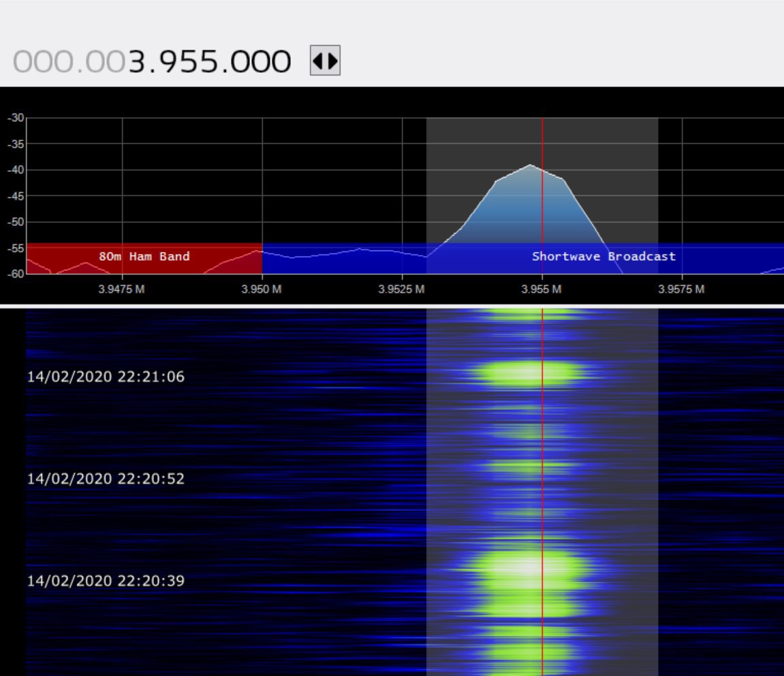Click the 3.950 M frequency axis label

pos(262,289)
